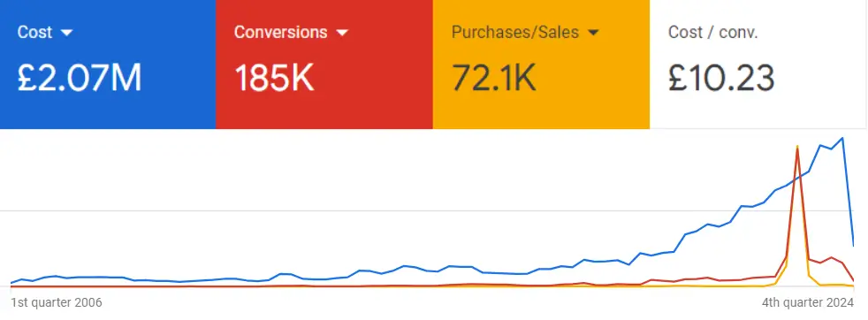Viewport: 868px width, 320px height.
Task: Click the blue line's final drop endpoint
Action: (x=853, y=245)
